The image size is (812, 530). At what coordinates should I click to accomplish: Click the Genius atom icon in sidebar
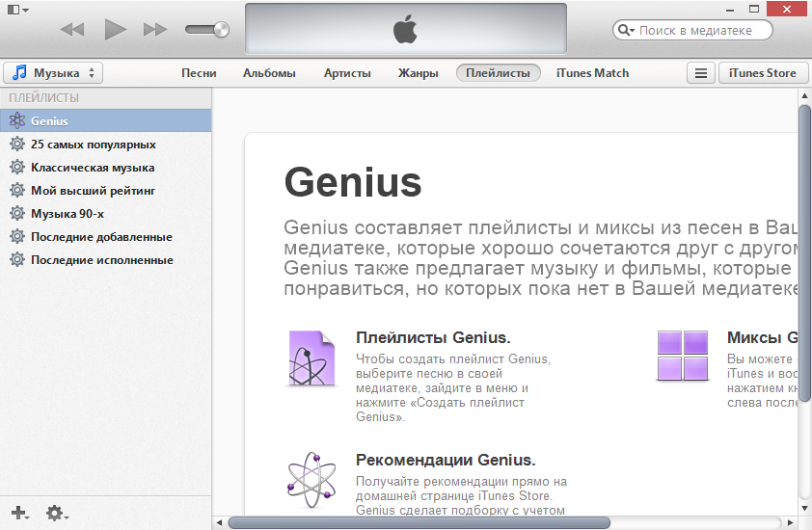[x=17, y=120]
